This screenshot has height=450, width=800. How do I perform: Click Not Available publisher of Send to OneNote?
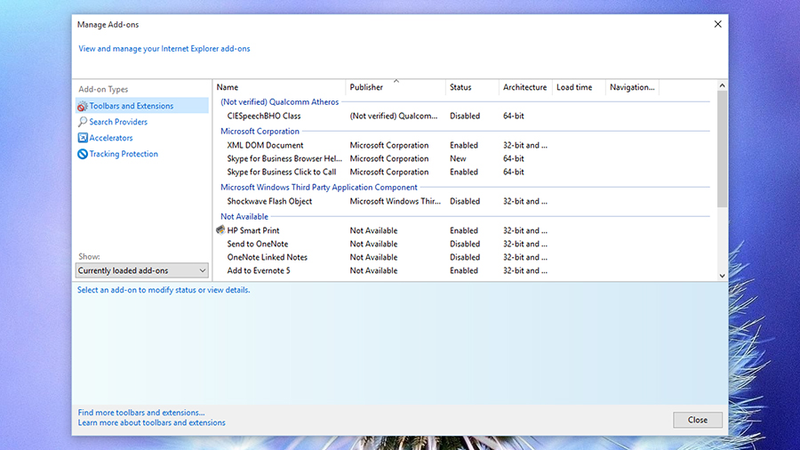click(373, 244)
